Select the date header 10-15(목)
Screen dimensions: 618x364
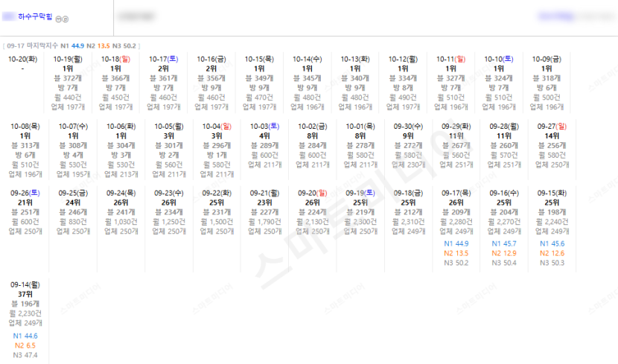[259, 59]
